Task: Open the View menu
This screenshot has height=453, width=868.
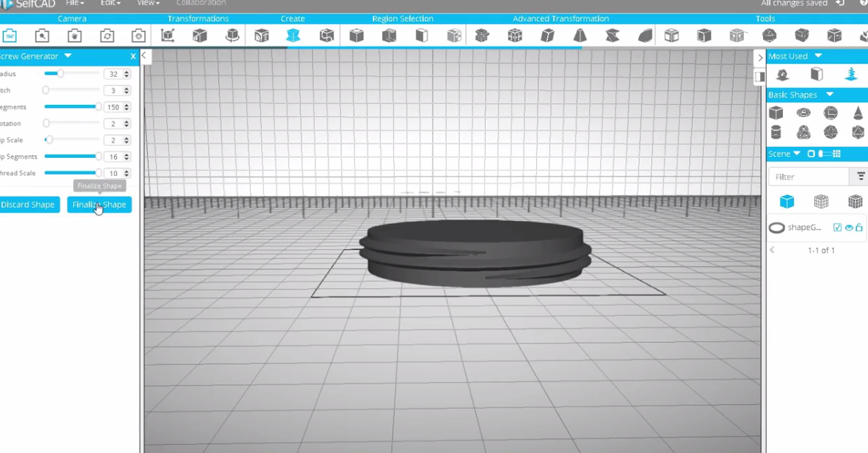Action: (x=148, y=3)
